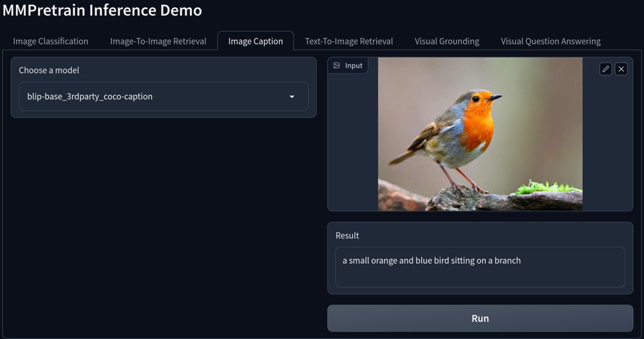Select blip-base_3rdparty_coco-caption model field
Image resolution: width=644 pixels, height=339 pixels.
[164, 97]
